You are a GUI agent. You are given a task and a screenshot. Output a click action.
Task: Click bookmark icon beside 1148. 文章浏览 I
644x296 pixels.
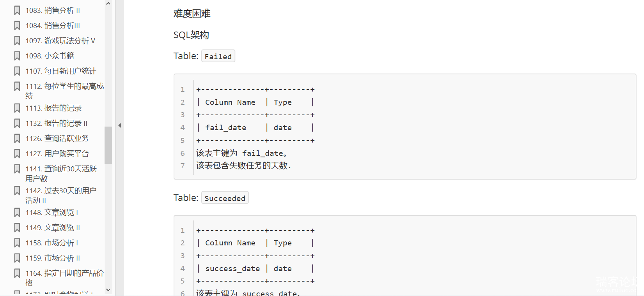point(17,213)
